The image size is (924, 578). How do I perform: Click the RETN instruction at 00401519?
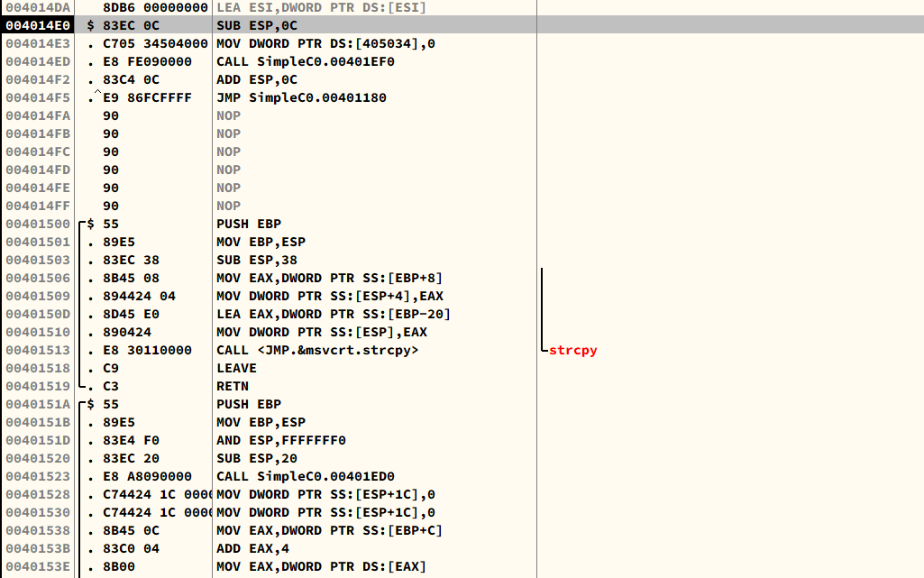click(x=232, y=386)
